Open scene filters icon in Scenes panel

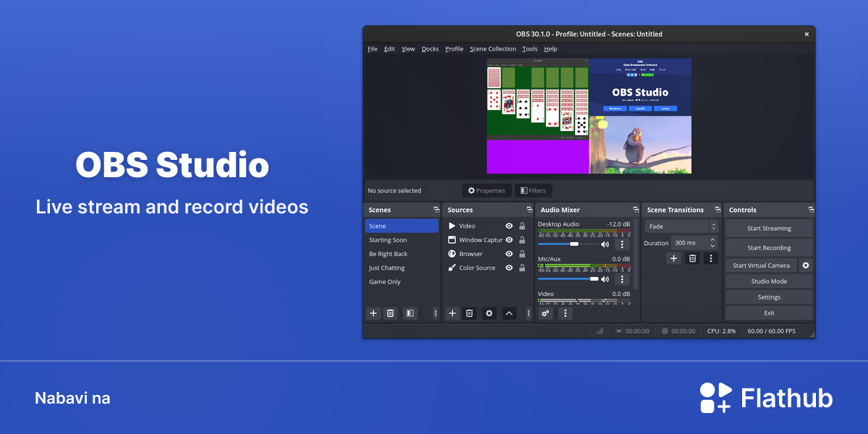(x=410, y=313)
